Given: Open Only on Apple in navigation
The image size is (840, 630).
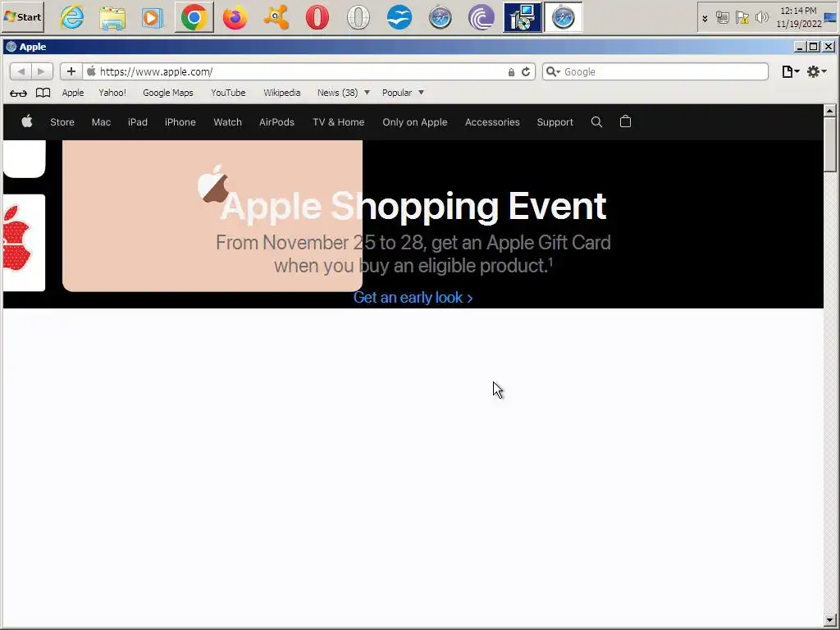Looking at the screenshot, I should pyautogui.click(x=414, y=122).
